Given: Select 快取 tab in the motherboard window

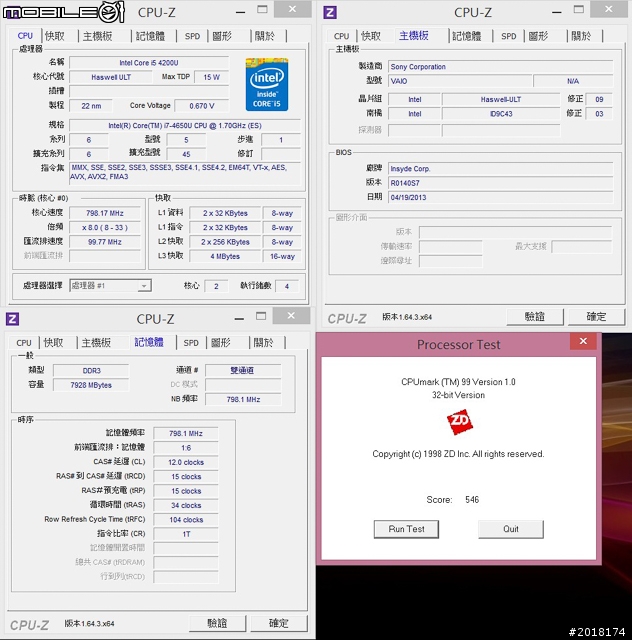Looking at the screenshot, I should click(x=371, y=36).
